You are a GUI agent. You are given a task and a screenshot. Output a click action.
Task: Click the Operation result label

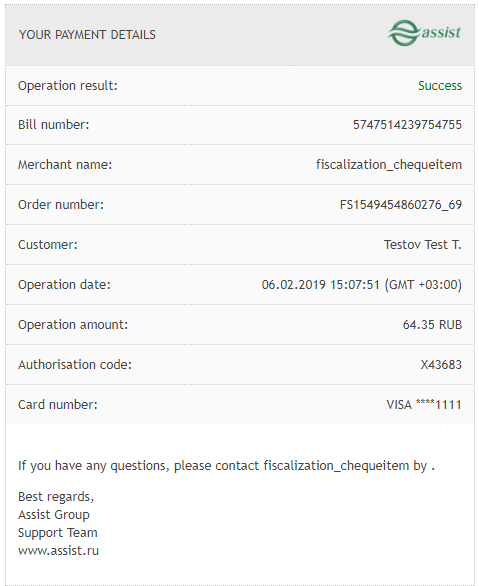coord(68,86)
